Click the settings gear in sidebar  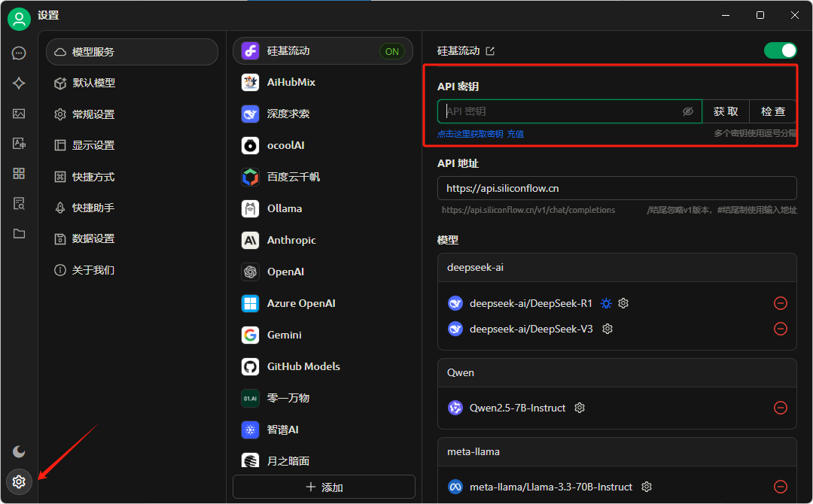(19, 481)
